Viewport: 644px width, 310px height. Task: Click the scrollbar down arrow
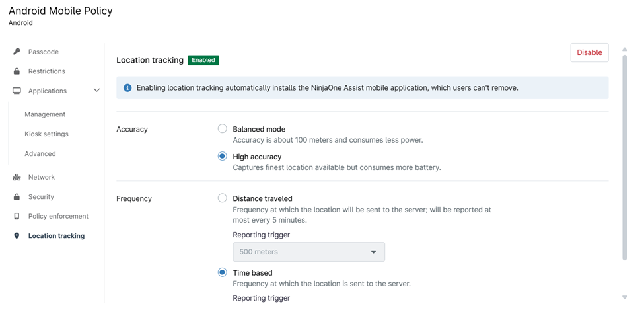coord(624,298)
